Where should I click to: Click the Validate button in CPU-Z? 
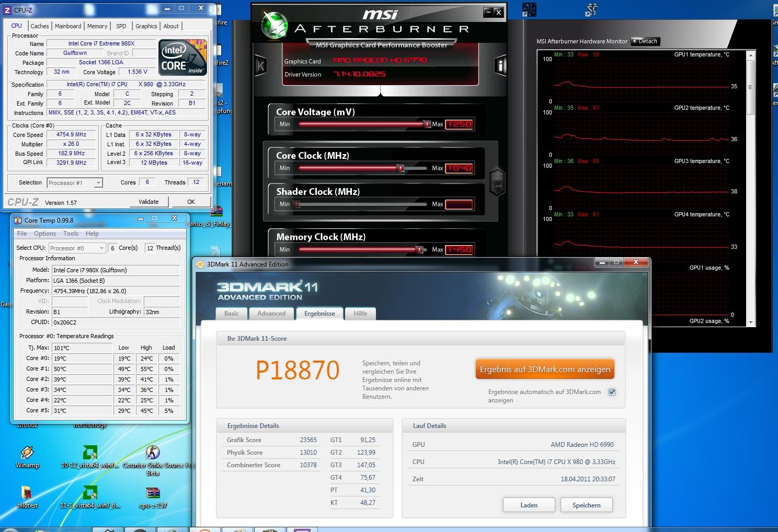[x=148, y=202]
